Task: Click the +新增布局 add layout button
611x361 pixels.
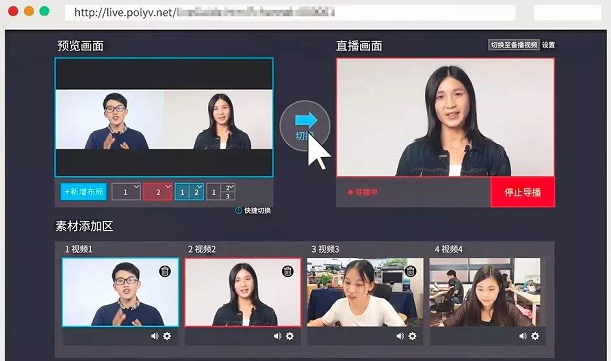Action: pyautogui.click(x=84, y=192)
